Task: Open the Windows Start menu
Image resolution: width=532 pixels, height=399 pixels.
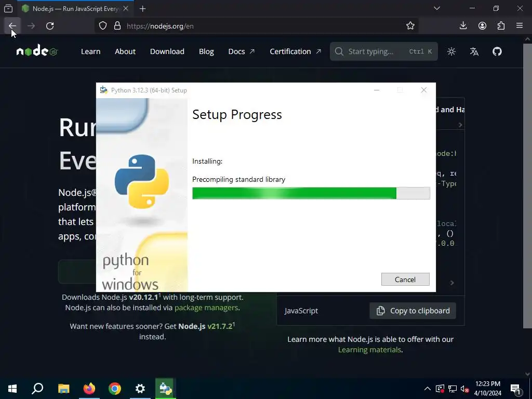Action: [x=12, y=389]
